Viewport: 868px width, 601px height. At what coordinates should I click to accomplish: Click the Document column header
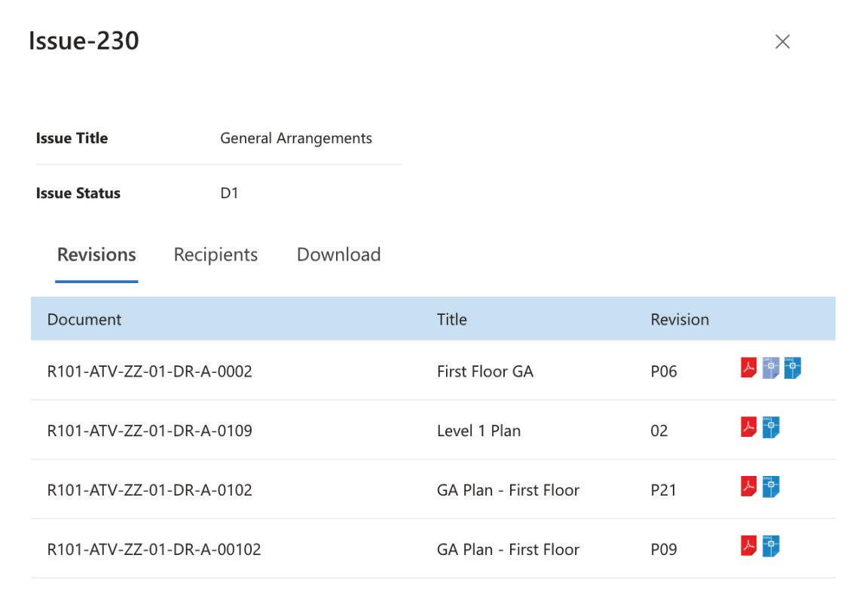pyautogui.click(x=84, y=319)
